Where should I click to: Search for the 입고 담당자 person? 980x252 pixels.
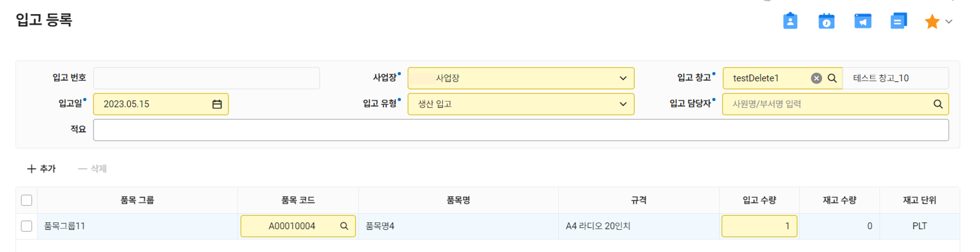(x=938, y=104)
